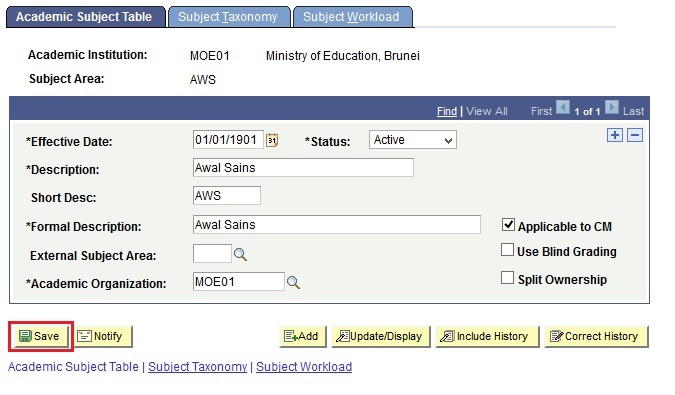Click the Ministry of Education, Brunei text

click(x=343, y=56)
